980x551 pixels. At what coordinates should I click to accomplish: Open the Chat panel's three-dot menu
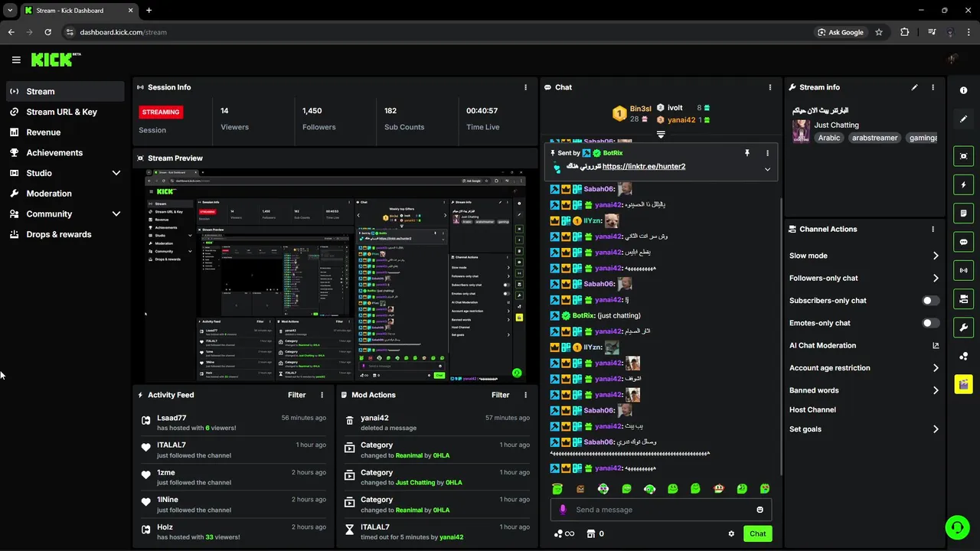pyautogui.click(x=770, y=87)
